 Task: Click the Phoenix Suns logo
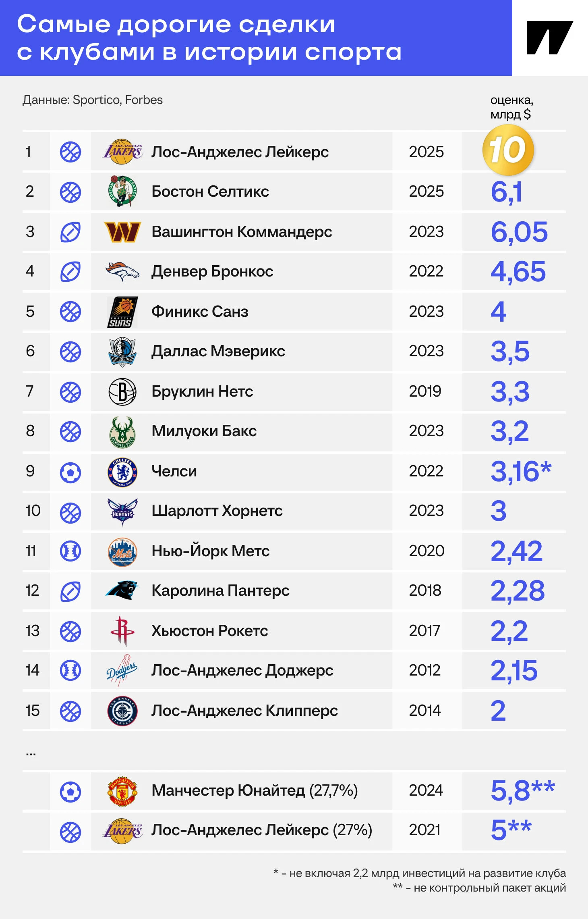tap(122, 312)
